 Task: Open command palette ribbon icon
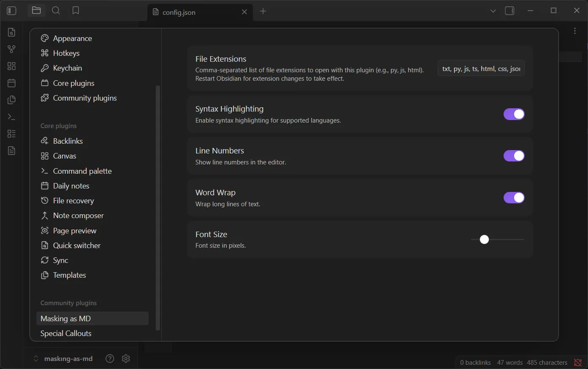(x=11, y=117)
